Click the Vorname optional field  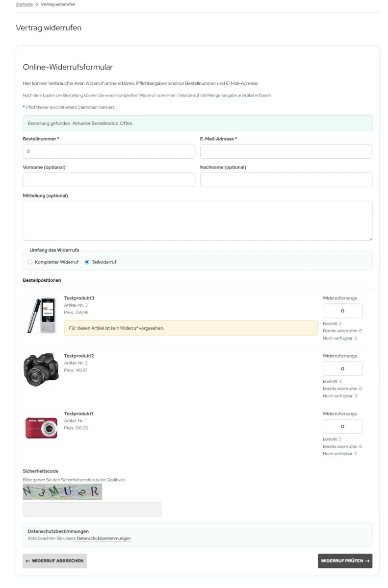(x=109, y=180)
